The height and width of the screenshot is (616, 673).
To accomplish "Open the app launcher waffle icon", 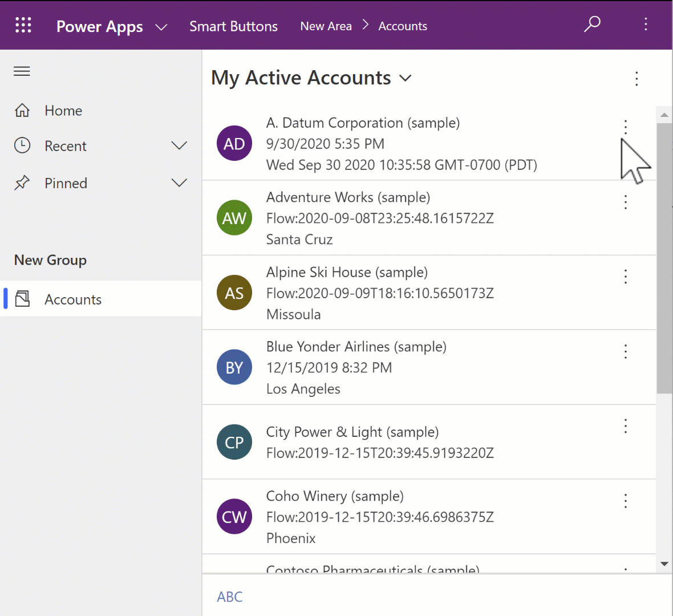I will (x=23, y=25).
